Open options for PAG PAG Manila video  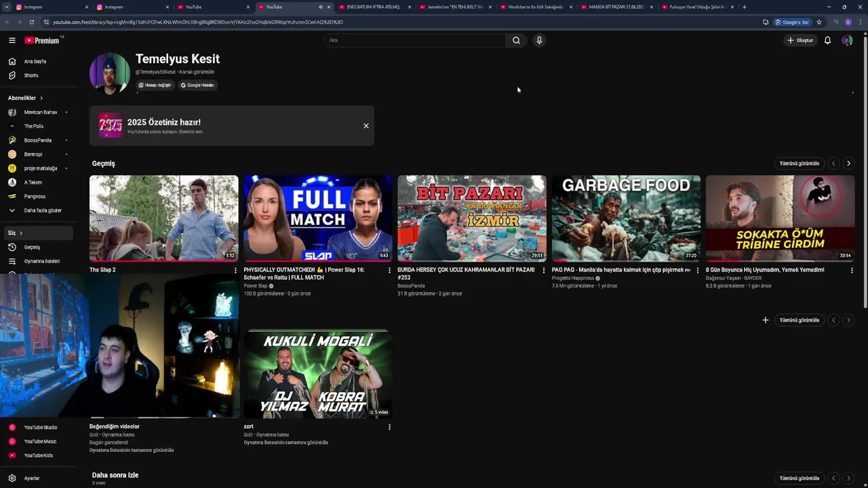697,270
